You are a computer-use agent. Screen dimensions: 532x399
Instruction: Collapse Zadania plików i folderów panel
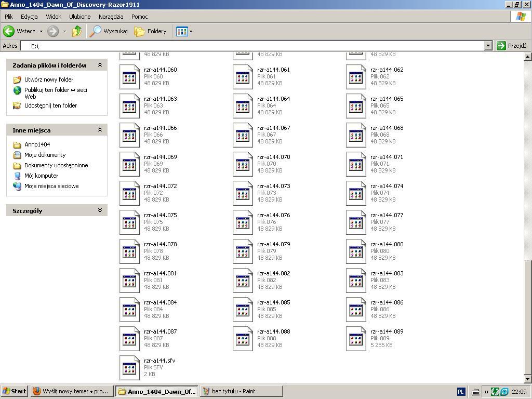(100, 65)
